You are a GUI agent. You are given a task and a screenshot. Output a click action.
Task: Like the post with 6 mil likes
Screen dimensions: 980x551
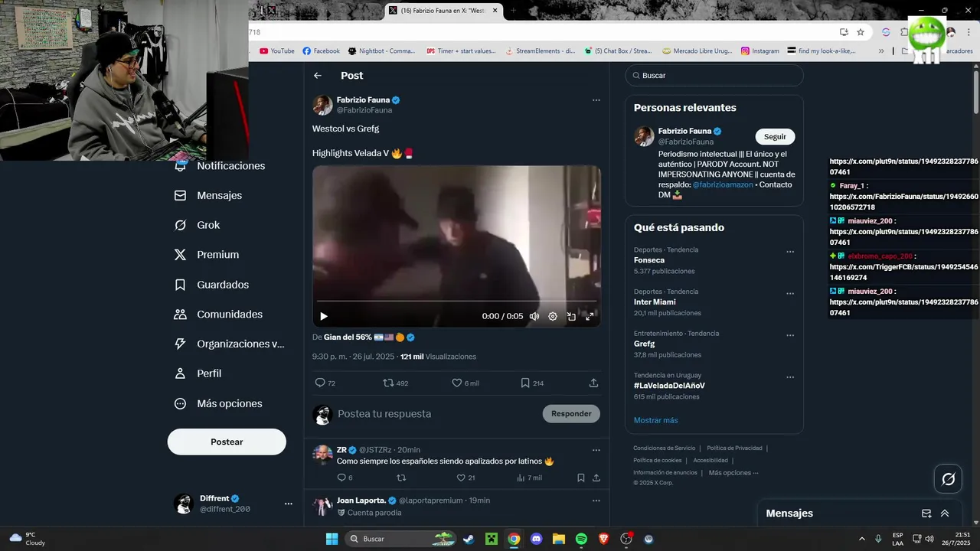(x=456, y=383)
